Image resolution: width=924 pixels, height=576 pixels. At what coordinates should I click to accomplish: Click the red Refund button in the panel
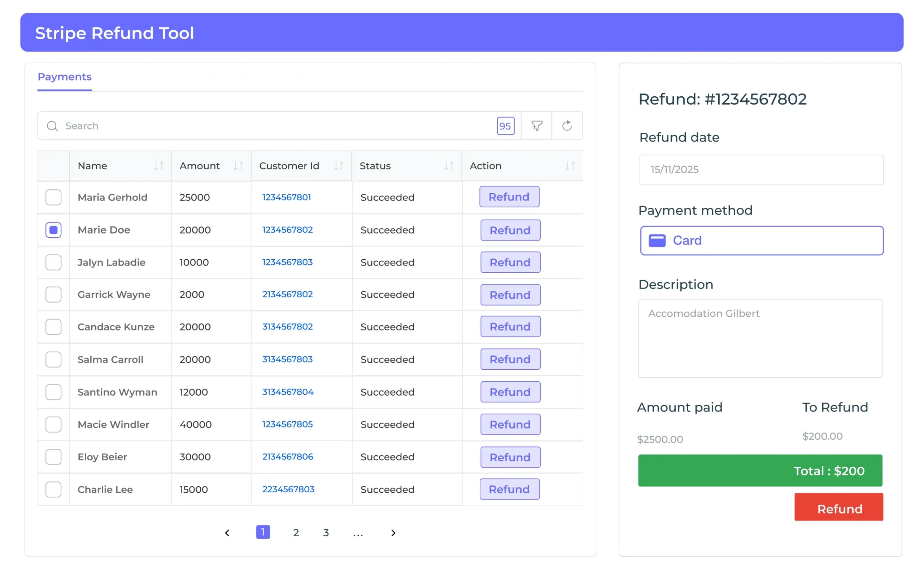838,507
